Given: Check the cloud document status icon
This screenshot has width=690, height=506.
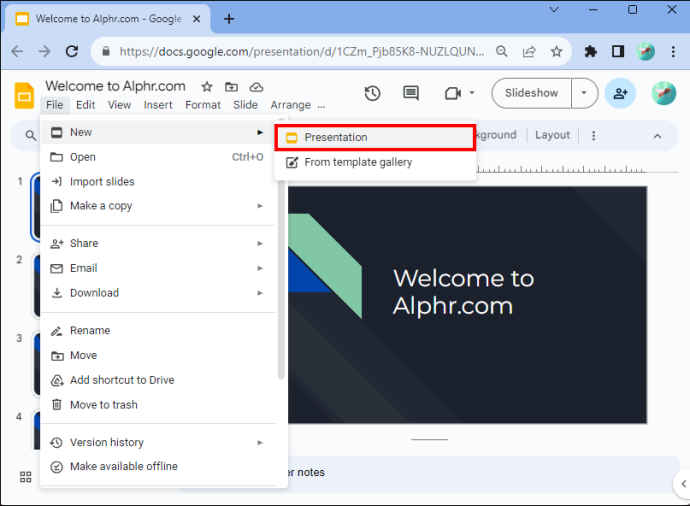Looking at the screenshot, I should coord(256,87).
